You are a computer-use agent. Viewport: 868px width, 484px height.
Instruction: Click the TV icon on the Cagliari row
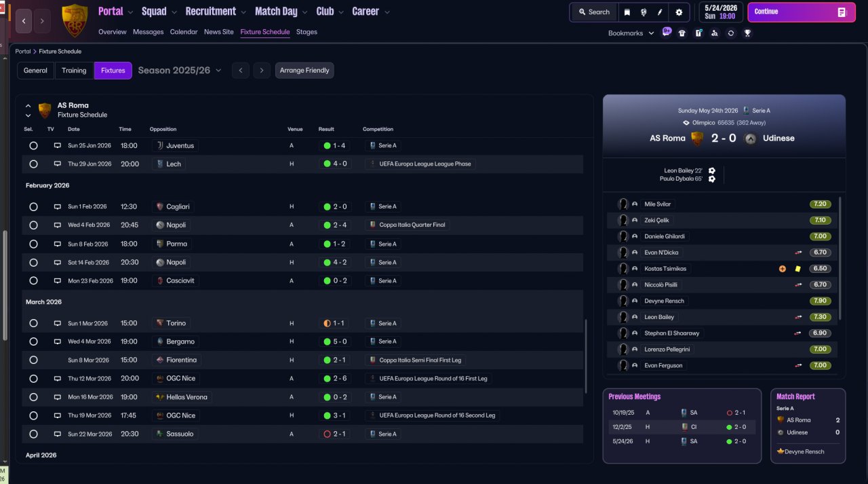(58, 206)
